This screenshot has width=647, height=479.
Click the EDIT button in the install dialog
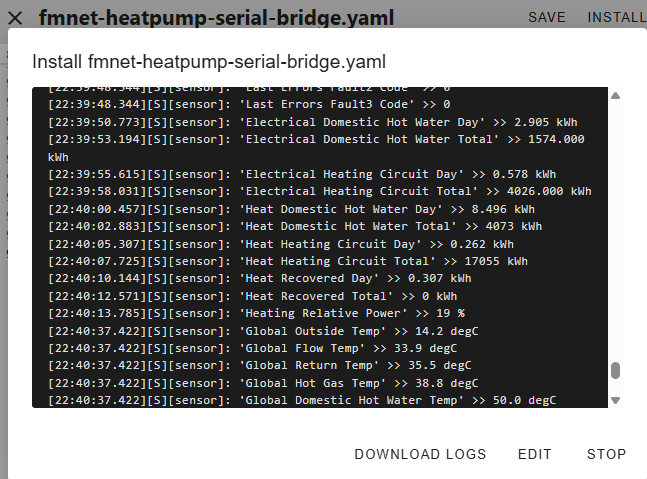pyautogui.click(x=534, y=454)
